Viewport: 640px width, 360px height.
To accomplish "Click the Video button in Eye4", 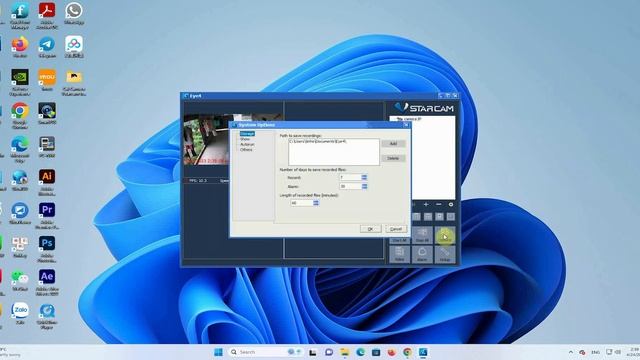I will coord(400,254).
